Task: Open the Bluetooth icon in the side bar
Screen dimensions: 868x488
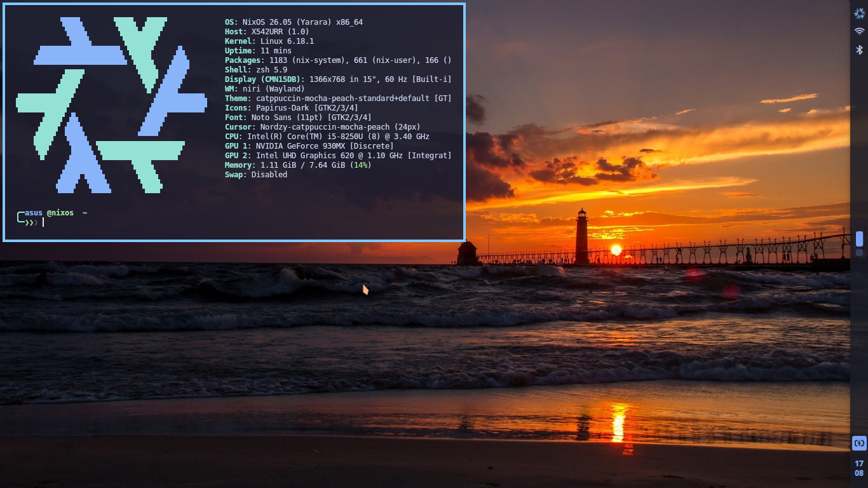Action: (x=859, y=50)
